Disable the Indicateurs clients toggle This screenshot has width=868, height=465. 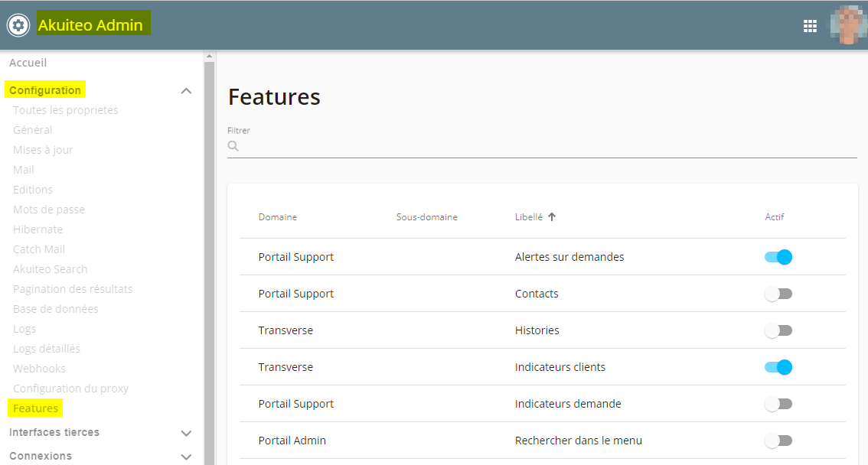[x=778, y=367]
